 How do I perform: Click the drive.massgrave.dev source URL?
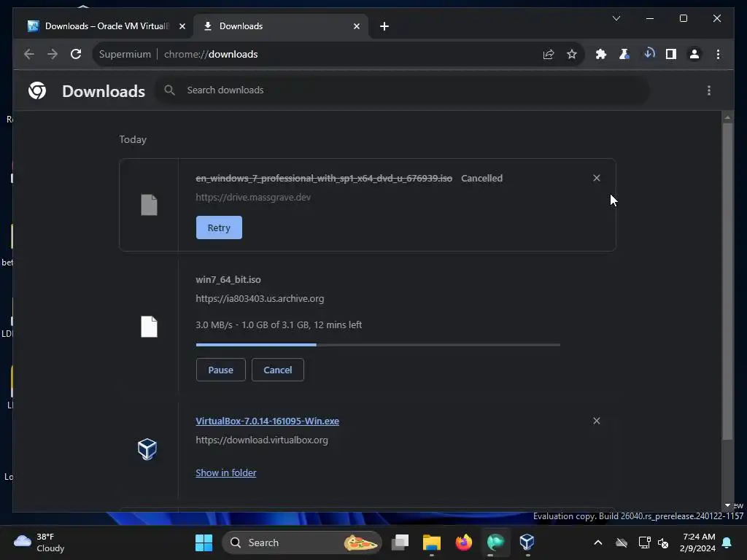(253, 197)
